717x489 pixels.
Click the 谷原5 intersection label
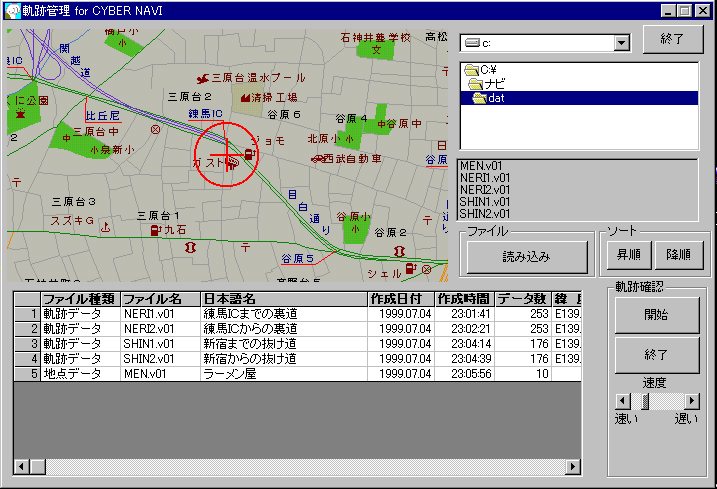(297, 259)
